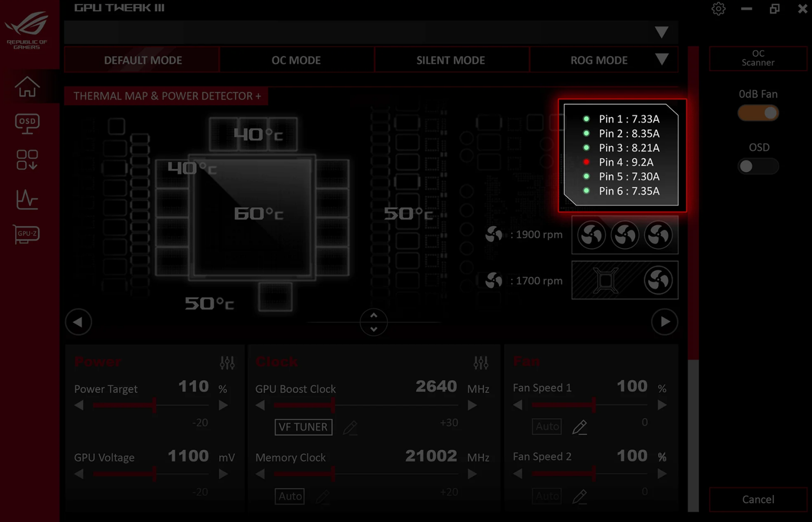The width and height of the screenshot is (812, 522).
Task: Click the 1700 rpm fan icon
Action: pos(494,280)
